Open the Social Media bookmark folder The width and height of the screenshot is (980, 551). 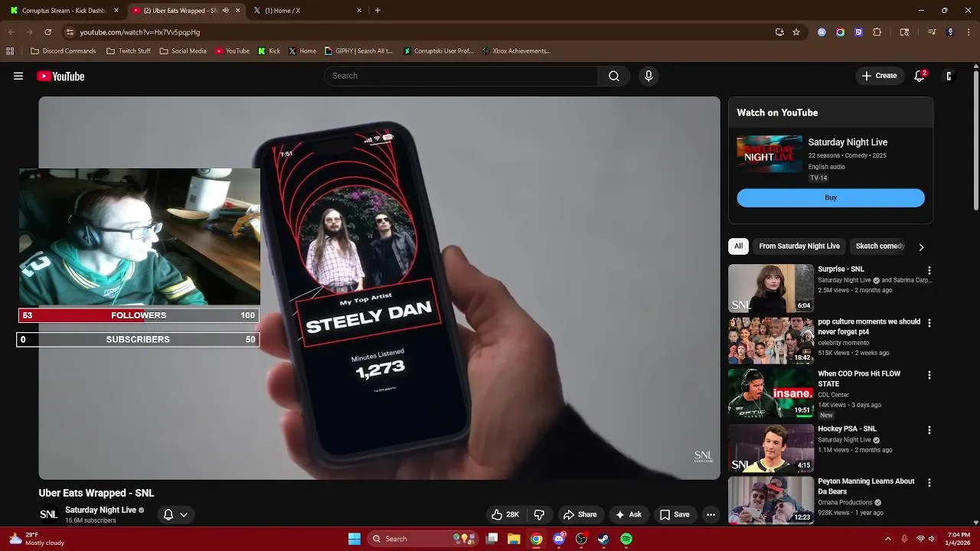[x=183, y=51]
